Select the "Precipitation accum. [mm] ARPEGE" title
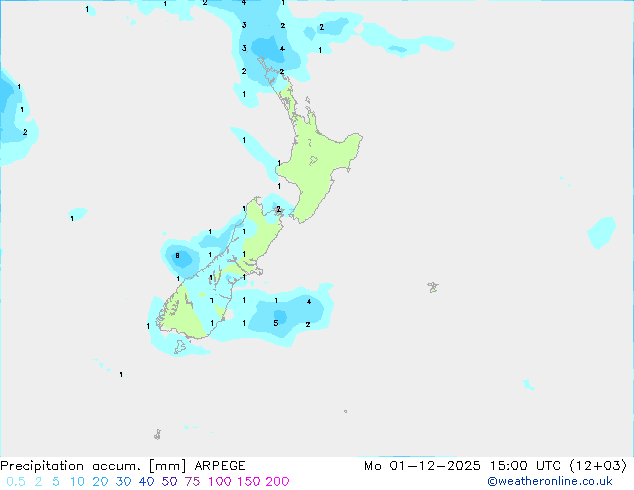The image size is (634, 490). pyautogui.click(x=123, y=466)
